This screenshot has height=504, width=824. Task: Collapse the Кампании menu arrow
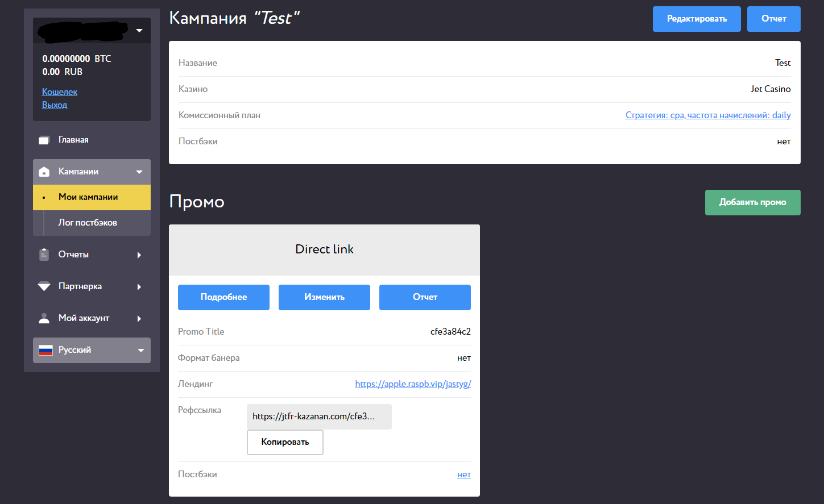139,172
